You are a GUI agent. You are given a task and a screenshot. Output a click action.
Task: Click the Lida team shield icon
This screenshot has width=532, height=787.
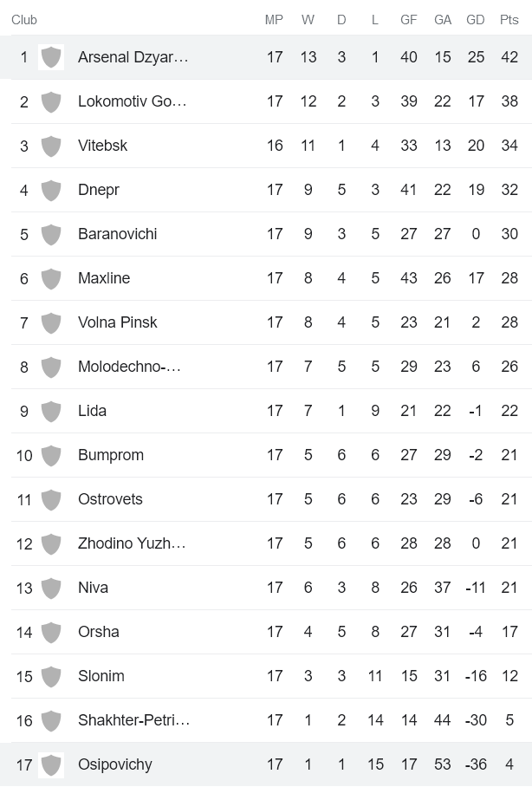point(51,411)
